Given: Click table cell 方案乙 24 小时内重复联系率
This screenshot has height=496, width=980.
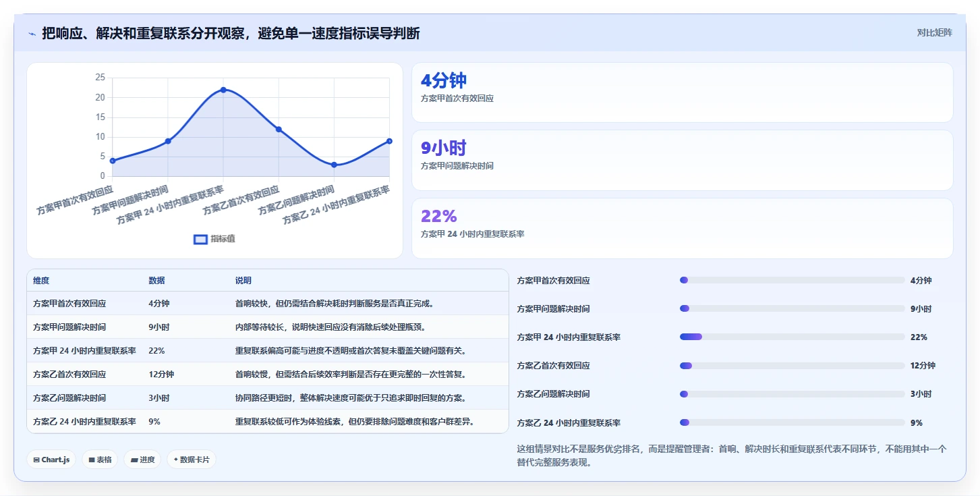Looking at the screenshot, I should pyautogui.click(x=84, y=422).
